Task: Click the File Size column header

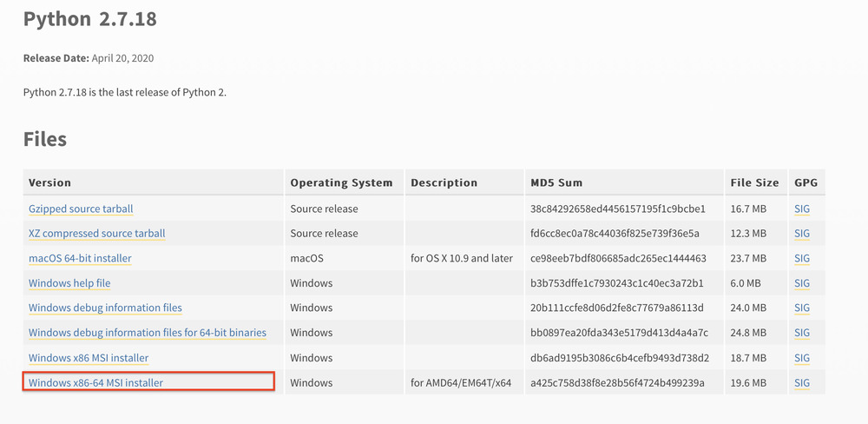Action: (754, 182)
